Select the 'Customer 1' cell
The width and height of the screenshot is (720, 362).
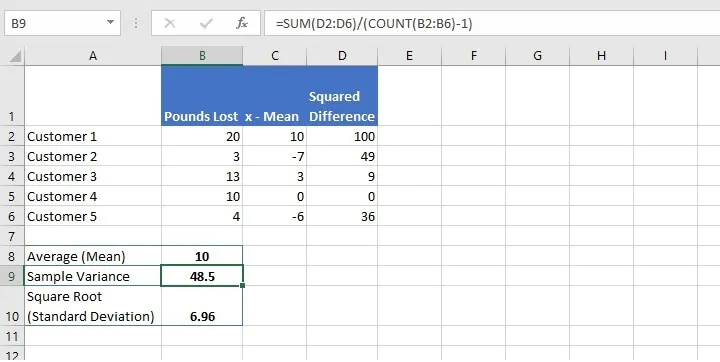93,136
